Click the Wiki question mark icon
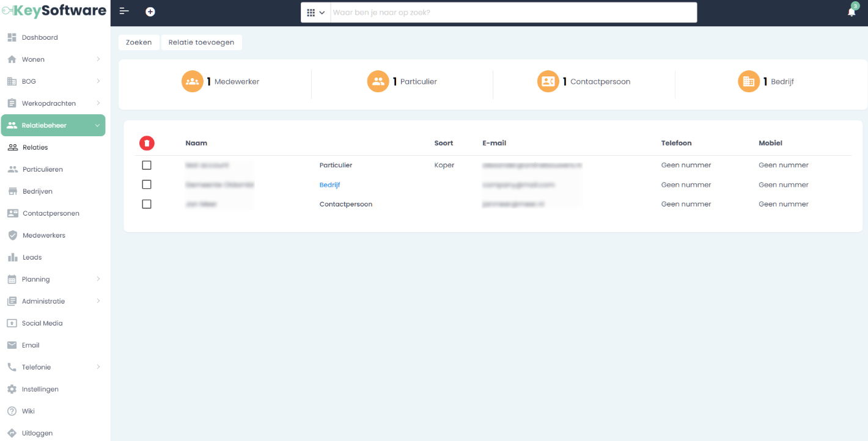The image size is (868, 441). [x=12, y=411]
